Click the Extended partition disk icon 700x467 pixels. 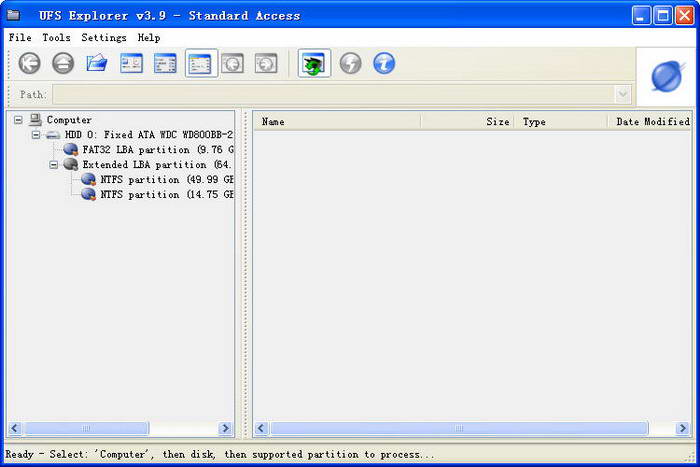tap(71, 164)
